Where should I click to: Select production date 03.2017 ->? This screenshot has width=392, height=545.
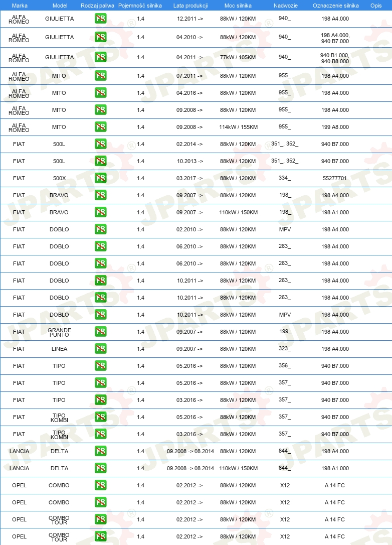coord(189,178)
